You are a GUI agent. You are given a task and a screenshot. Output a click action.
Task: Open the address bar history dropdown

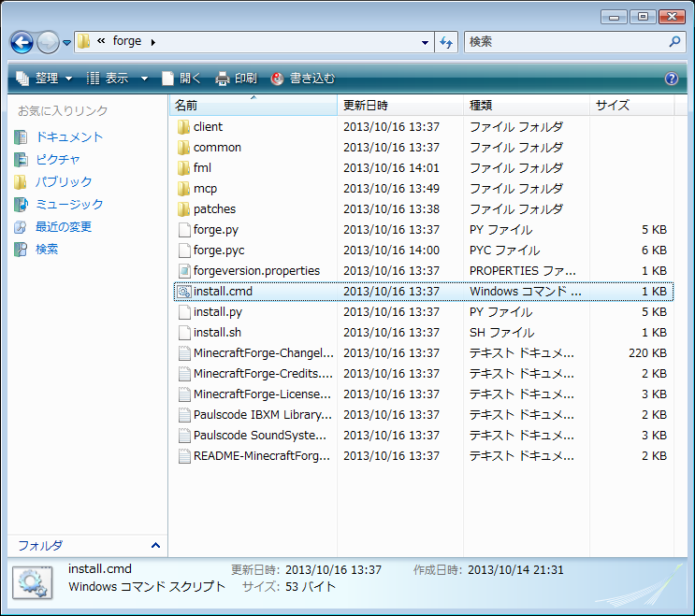pyautogui.click(x=425, y=42)
